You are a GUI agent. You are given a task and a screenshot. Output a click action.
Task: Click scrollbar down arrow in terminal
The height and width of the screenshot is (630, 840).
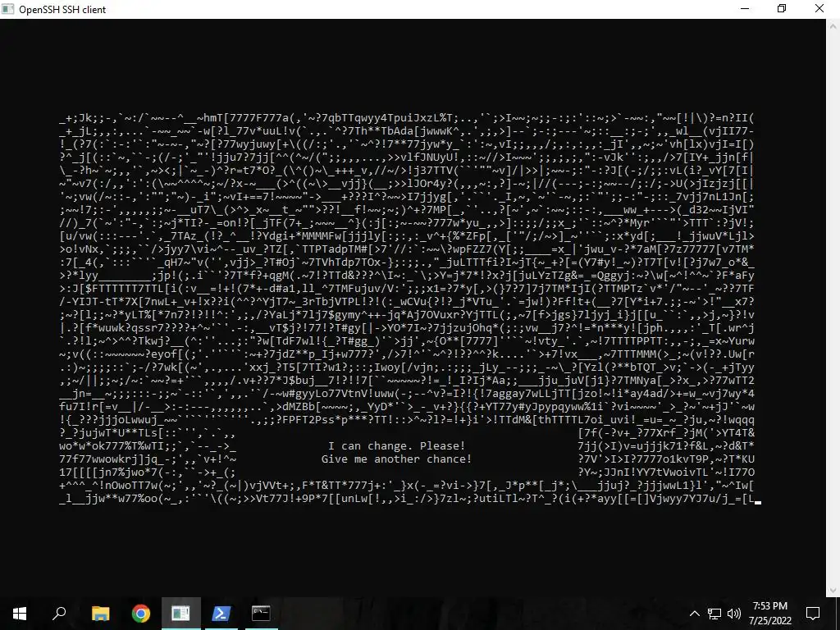point(833,591)
